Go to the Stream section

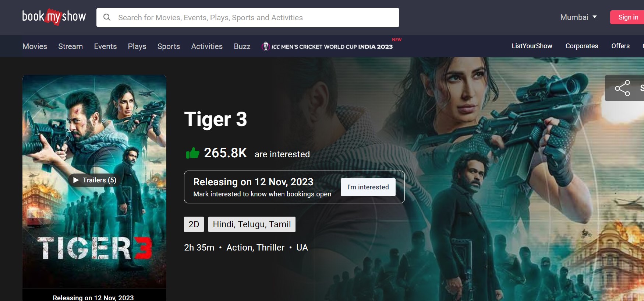coord(70,46)
